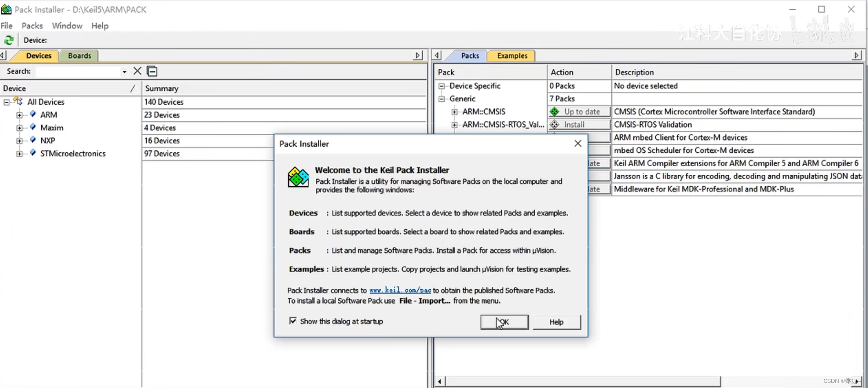The width and height of the screenshot is (868, 388).
Task: Close the Welcome dialog with X
Action: pyautogui.click(x=578, y=144)
